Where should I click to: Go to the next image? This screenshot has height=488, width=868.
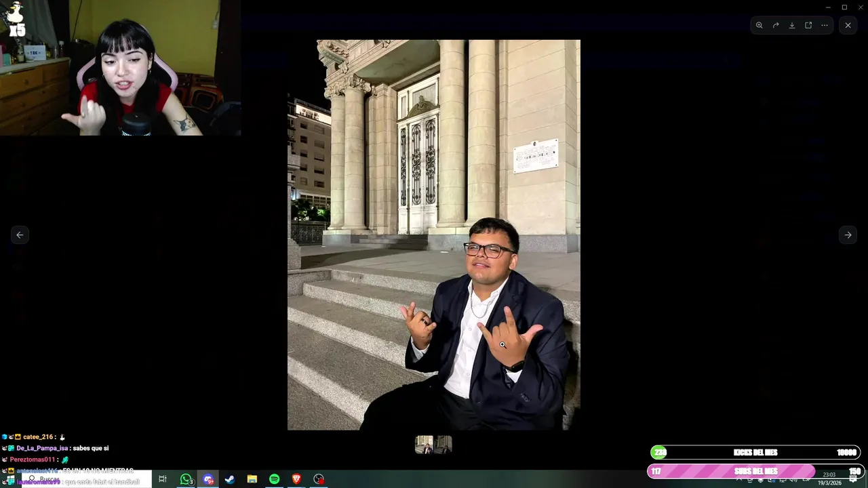point(848,235)
